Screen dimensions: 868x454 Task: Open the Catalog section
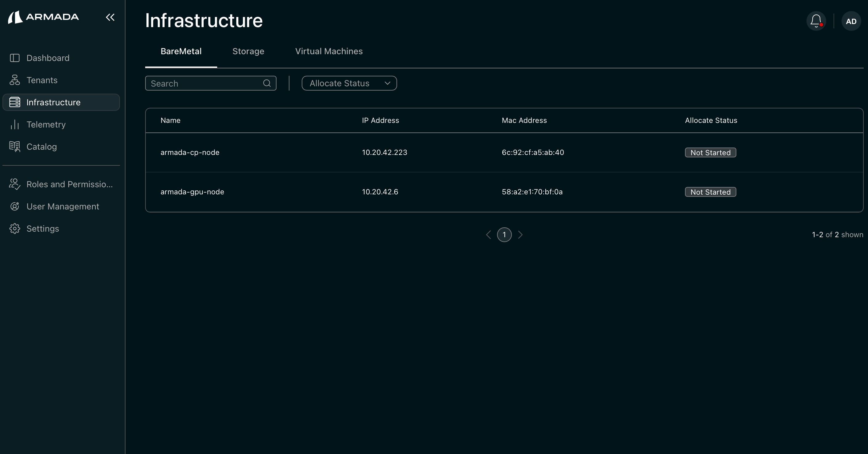click(x=42, y=147)
